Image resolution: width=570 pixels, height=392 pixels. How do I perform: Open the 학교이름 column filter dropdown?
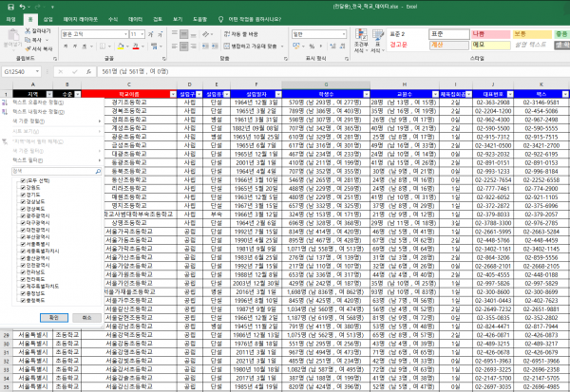tap(171, 94)
